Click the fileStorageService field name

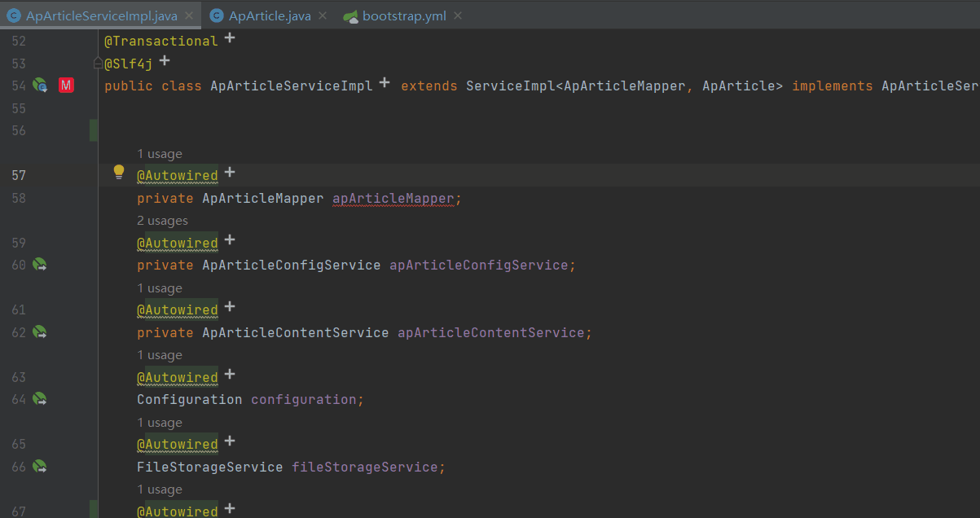[x=365, y=467]
